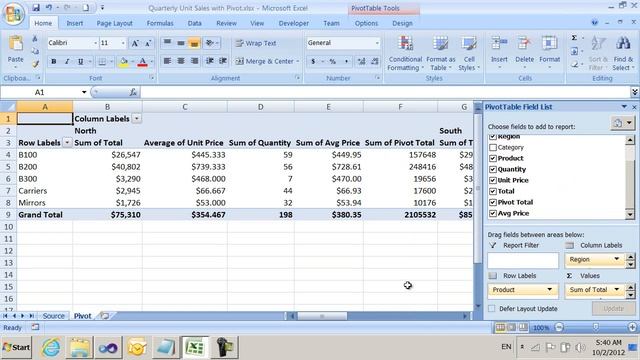Check the Category field checkbox
640x360 pixels.
493,147
